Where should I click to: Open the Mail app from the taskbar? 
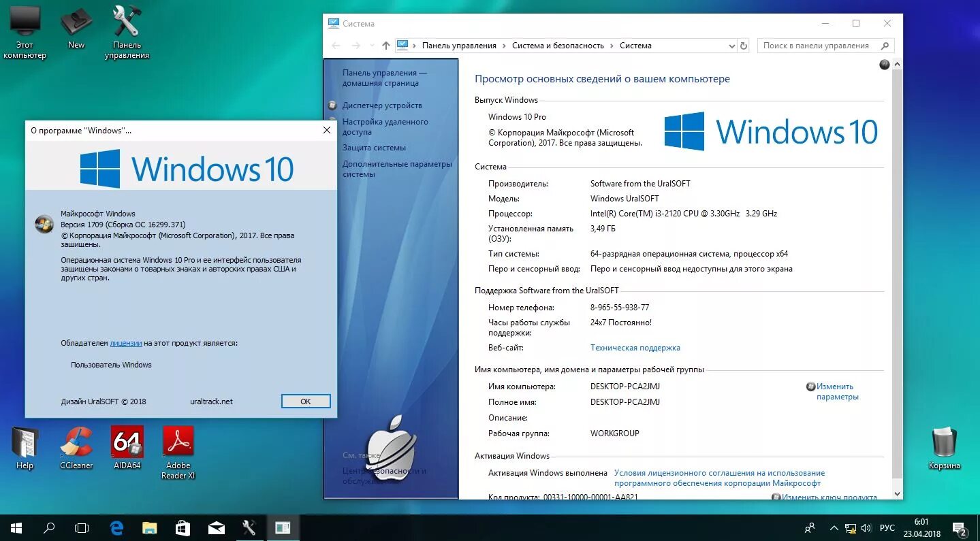[x=216, y=527]
